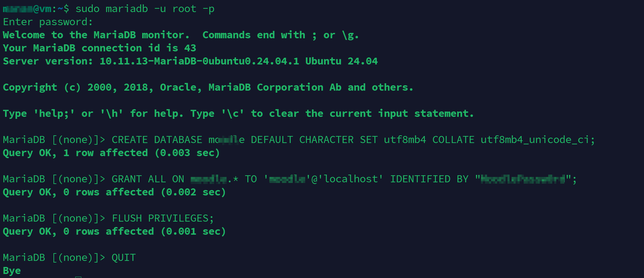This screenshot has width=644, height=278.
Task: Click the 'Enter password:' prompt line
Action: coord(48,22)
